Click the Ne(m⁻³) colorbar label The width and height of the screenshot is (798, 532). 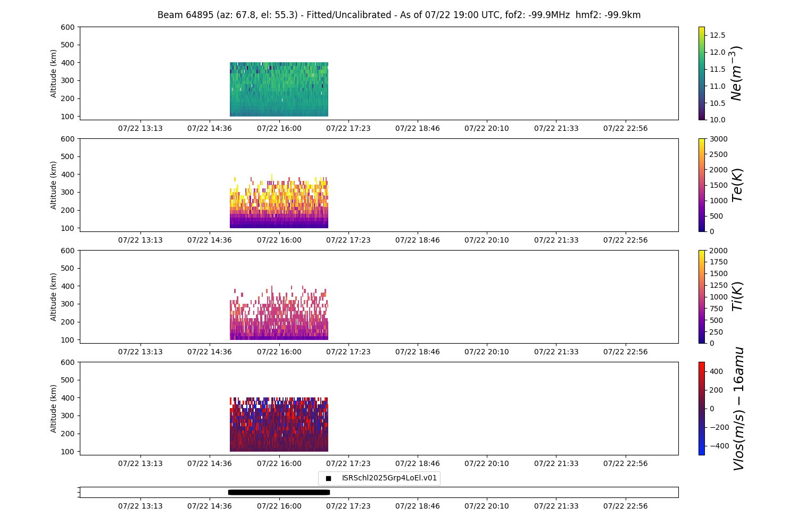[736, 73]
